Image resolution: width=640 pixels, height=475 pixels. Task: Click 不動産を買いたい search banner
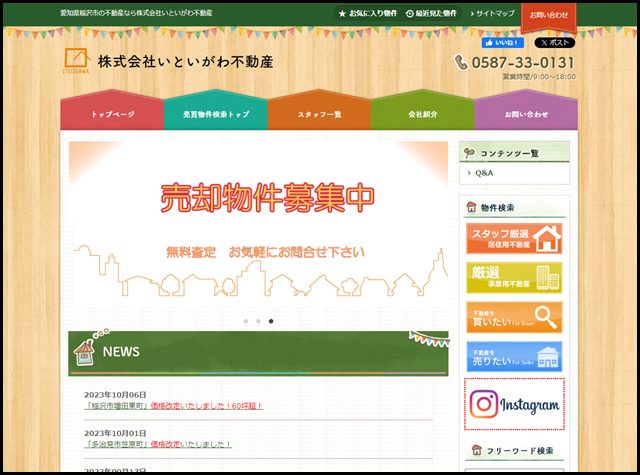514,317
